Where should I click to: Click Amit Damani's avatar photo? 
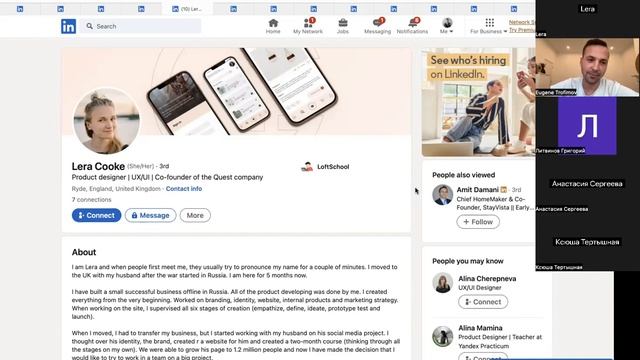(442, 195)
